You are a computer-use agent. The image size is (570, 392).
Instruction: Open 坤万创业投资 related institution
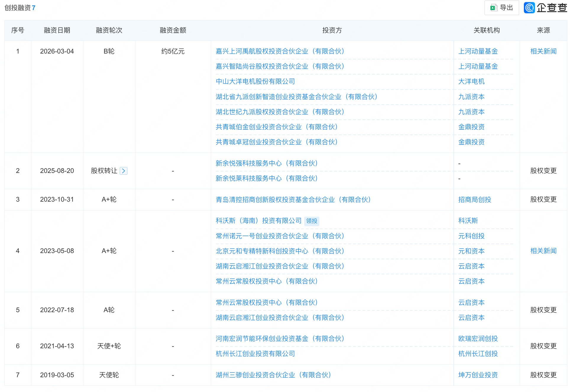tap(478, 375)
